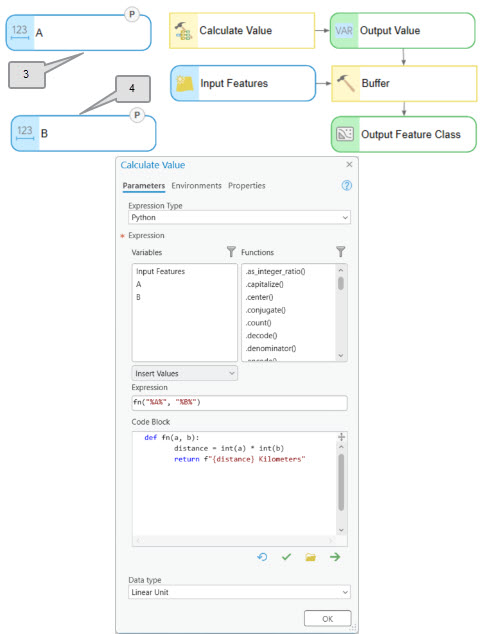Click the Expression input field

(239, 402)
